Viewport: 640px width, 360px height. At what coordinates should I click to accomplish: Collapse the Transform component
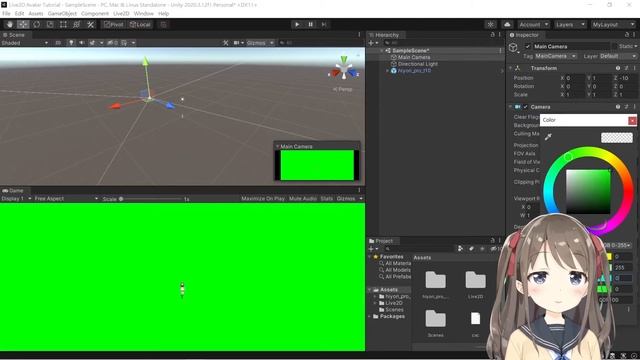510,68
